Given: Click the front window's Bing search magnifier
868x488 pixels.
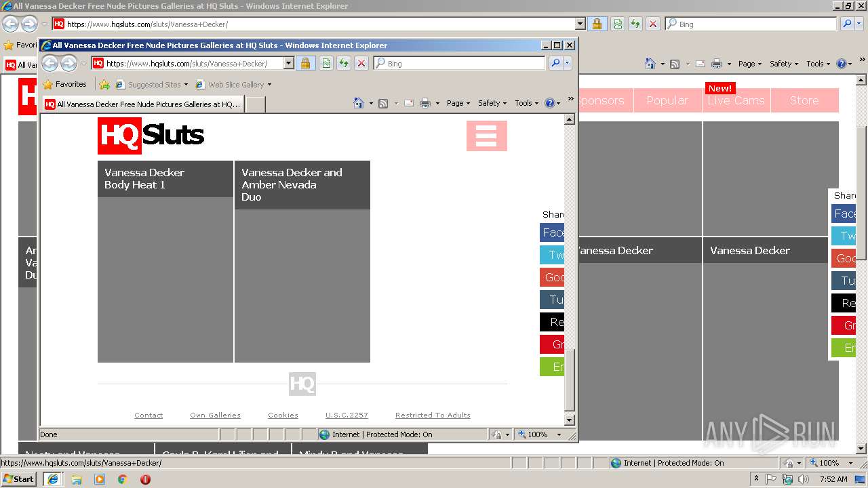Looking at the screenshot, I should 555,63.
